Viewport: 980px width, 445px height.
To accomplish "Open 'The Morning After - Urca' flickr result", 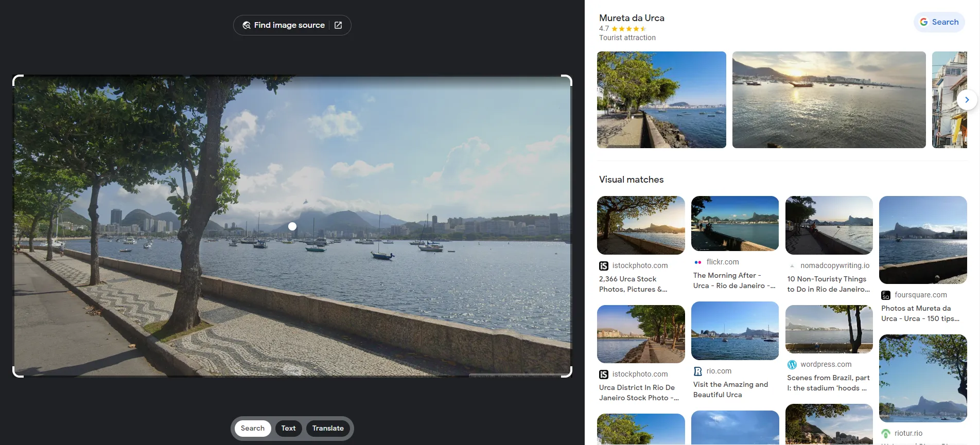I will 734,281.
